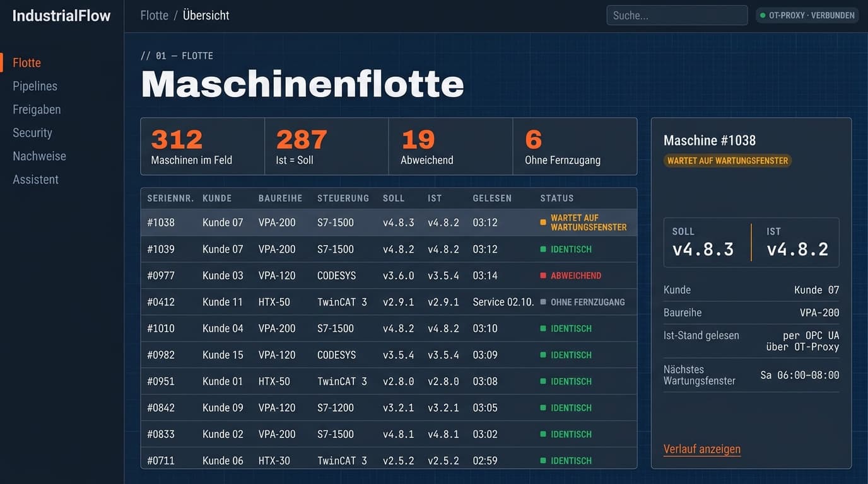868x484 pixels.
Task: Click the S7-1200 Steuerung cell
Action: tap(336, 408)
